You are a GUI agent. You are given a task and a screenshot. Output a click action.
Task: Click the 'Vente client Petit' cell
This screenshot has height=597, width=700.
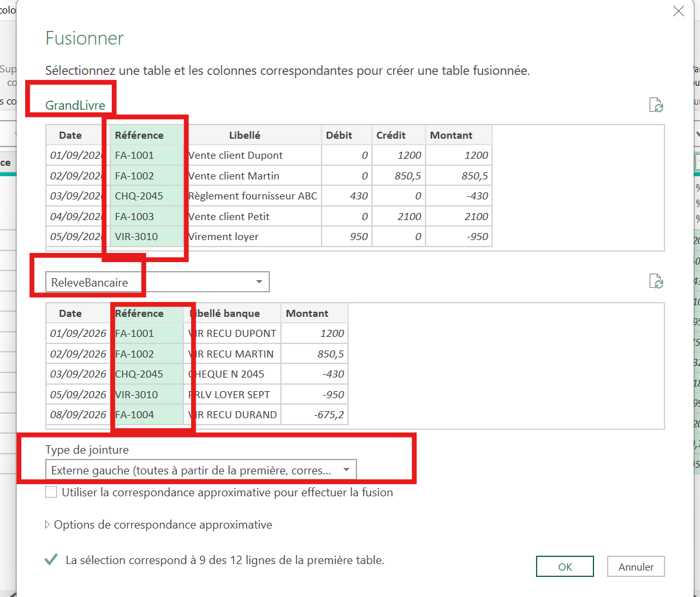point(252,216)
